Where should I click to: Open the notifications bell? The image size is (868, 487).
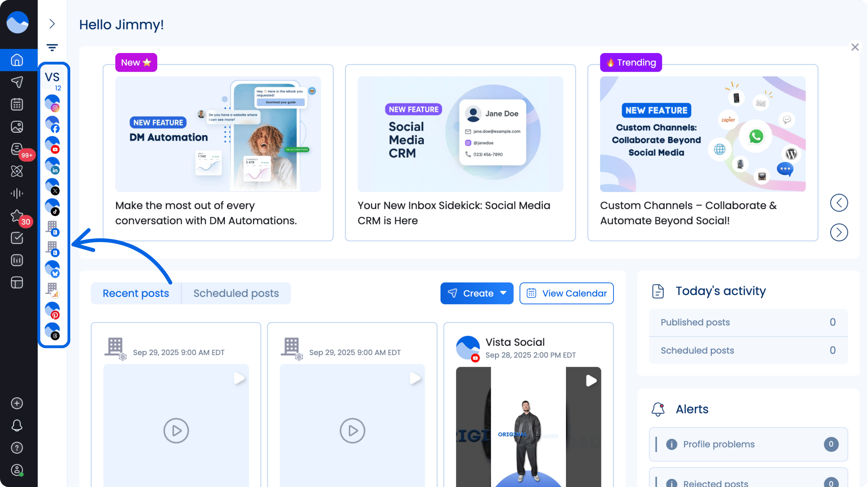point(18,425)
